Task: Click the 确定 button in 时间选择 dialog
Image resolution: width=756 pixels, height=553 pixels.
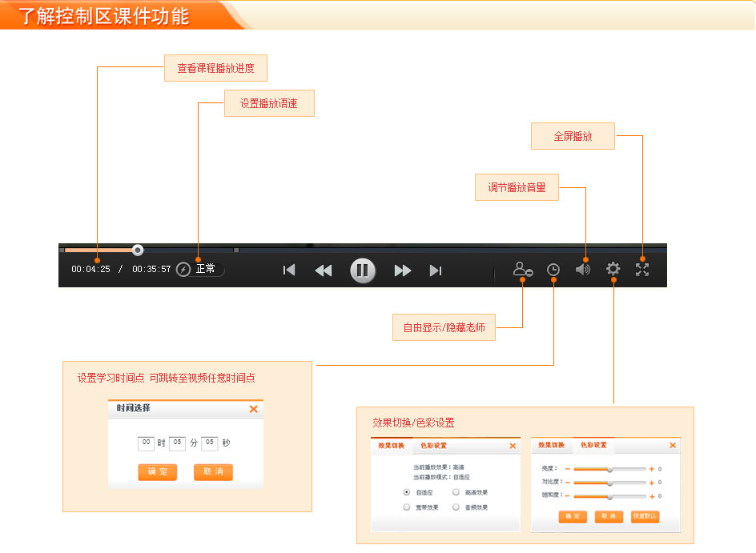Action: (157, 472)
